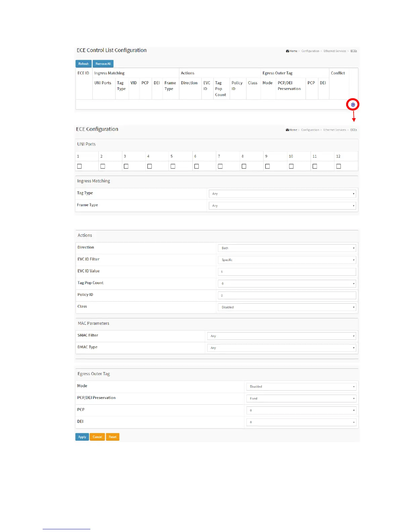Viewport: 411px width, 532px height.
Task: Click the Mode column header
Action: pyautogui.click(x=268, y=83)
